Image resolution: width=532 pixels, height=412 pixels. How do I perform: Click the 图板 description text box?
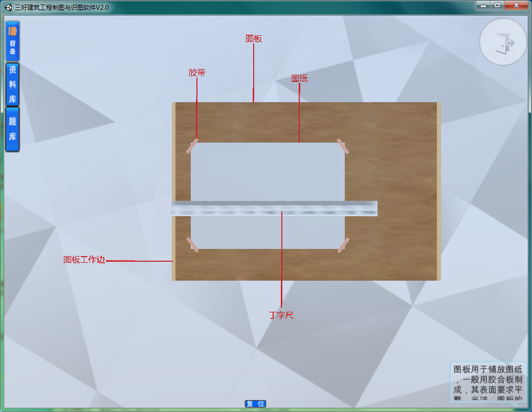(x=488, y=382)
